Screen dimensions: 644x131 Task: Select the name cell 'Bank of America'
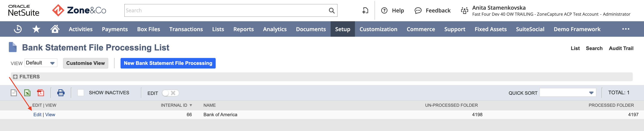(x=220, y=114)
